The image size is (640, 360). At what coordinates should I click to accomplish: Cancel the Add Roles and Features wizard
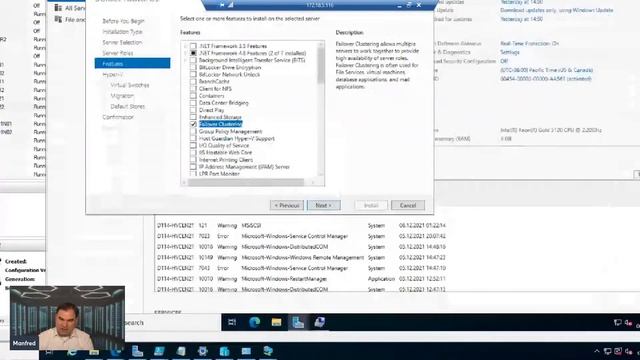(408, 205)
